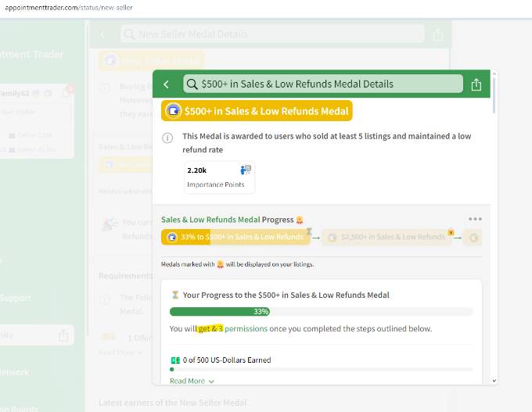Click the search magnifier icon in the medal search bar
This screenshot has height=412, width=532.
192,84
